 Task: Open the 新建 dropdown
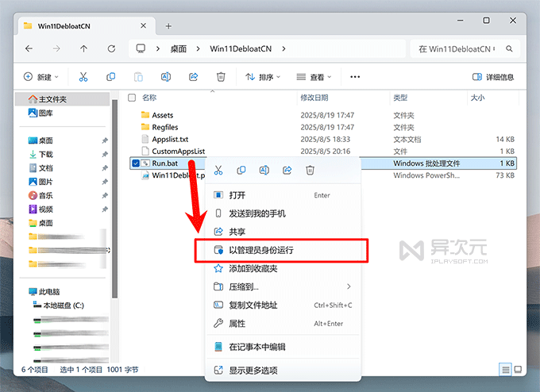point(40,77)
